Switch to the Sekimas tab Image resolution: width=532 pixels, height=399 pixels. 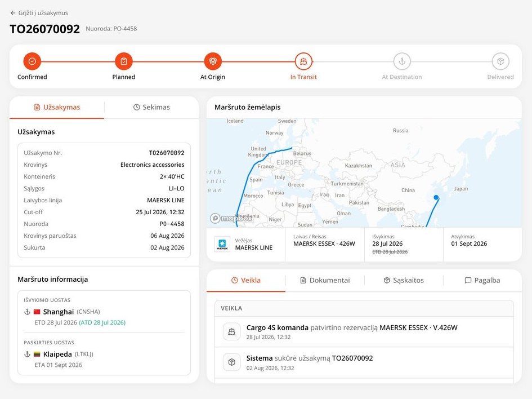pyautogui.click(x=151, y=107)
